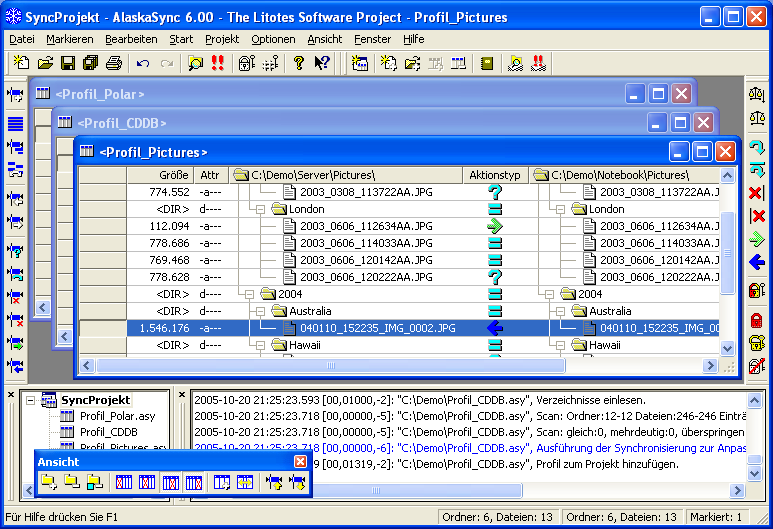Click the Attr column header
Viewport: 773px width, 529px height.
[211, 175]
